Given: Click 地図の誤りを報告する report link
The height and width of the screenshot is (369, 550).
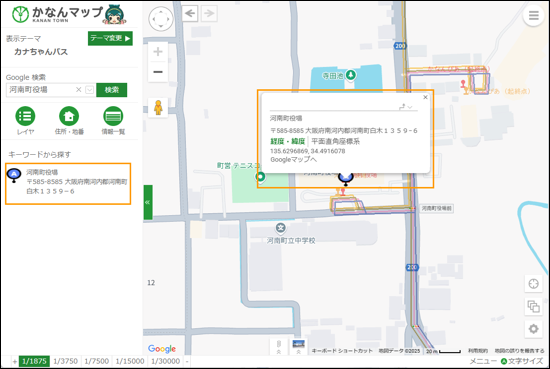Looking at the screenshot, I should click(x=519, y=351).
